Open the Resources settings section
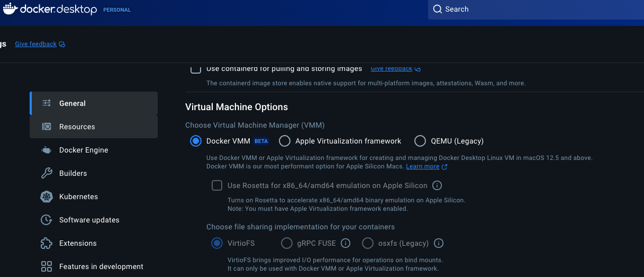Image resolution: width=644 pixels, height=277 pixels. pyautogui.click(x=94, y=127)
